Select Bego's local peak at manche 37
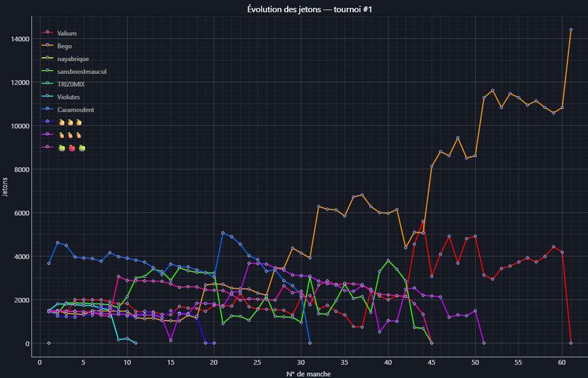This screenshot has height=378, width=588. (362, 195)
